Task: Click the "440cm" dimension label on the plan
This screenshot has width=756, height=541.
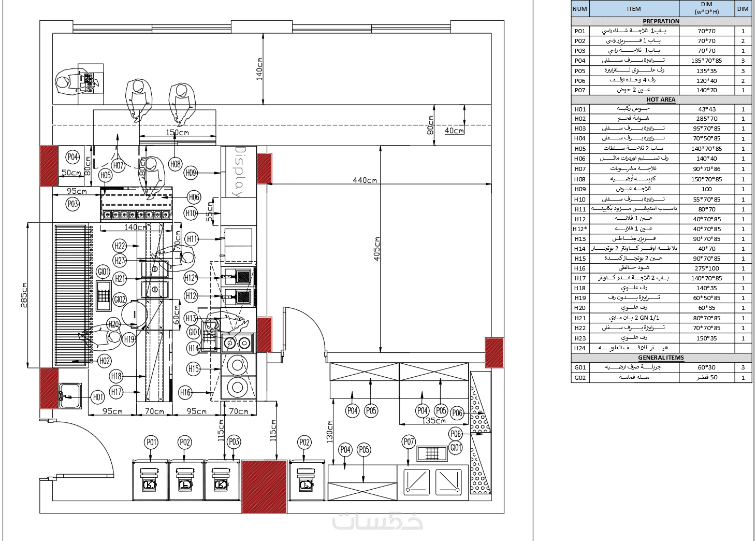Action: pyautogui.click(x=365, y=180)
